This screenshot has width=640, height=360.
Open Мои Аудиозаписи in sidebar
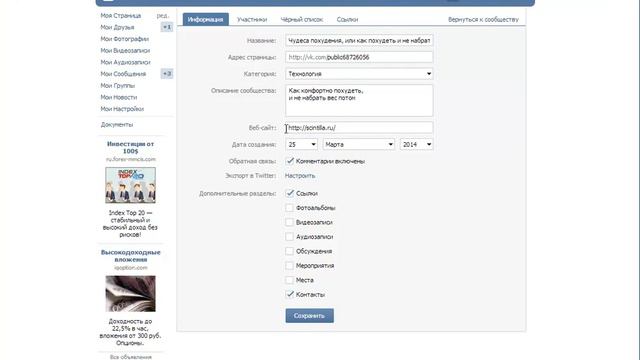125,62
